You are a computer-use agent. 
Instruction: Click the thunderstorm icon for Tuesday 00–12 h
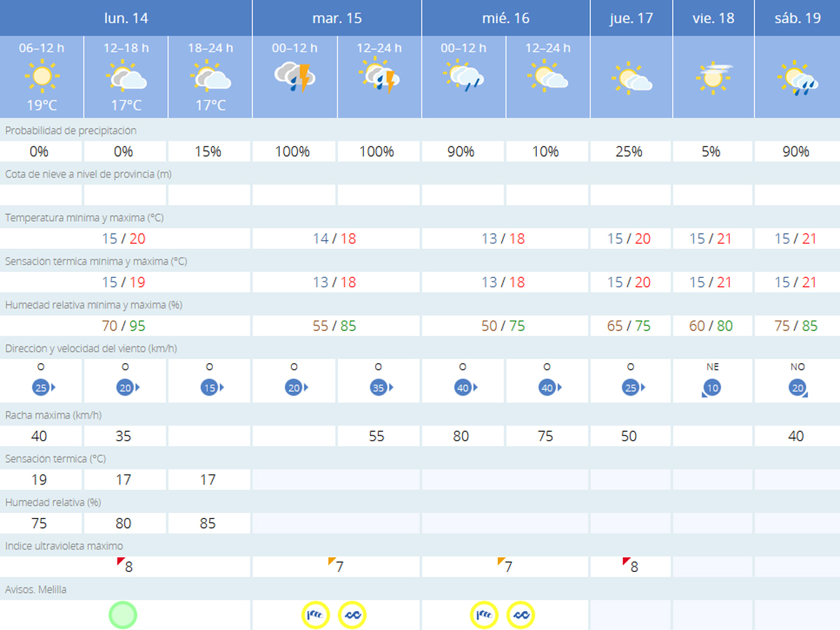pos(294,77)
